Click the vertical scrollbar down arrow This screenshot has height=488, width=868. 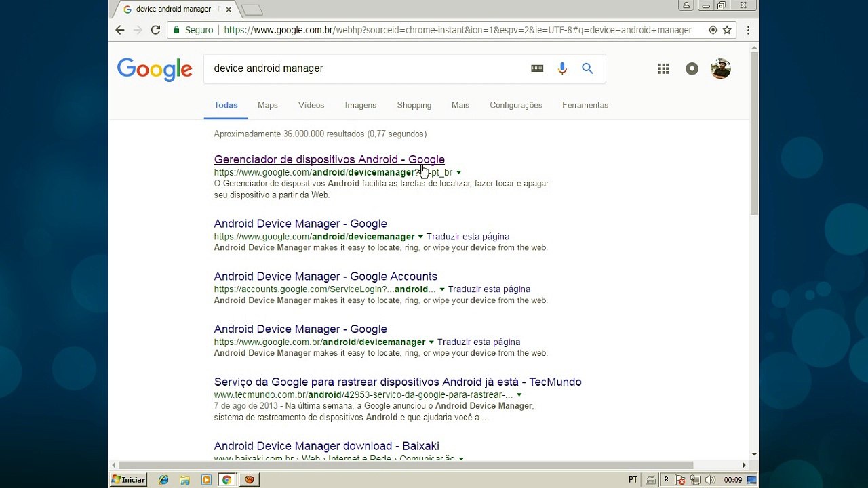click(x=754, y=455)
